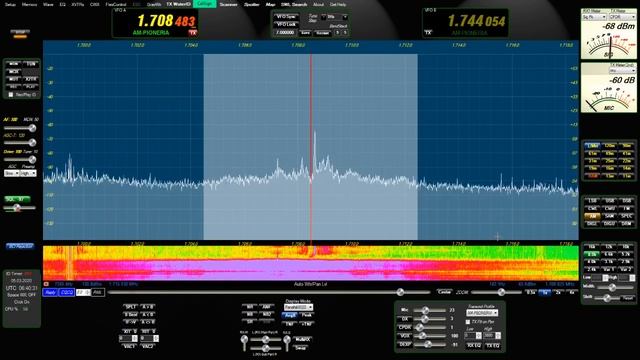Toggle the VAC2 button
This screenshot has height=360, width=640.
147,346
